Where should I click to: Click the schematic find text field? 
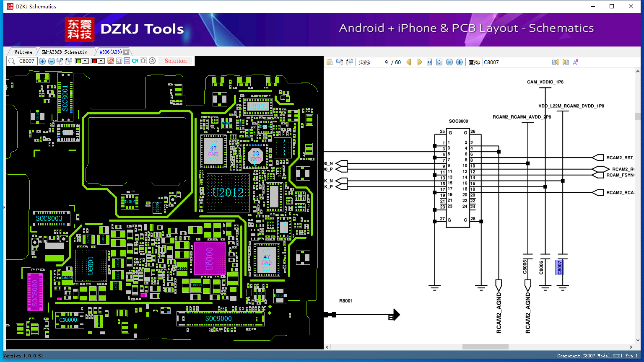(x=516, y=62)
